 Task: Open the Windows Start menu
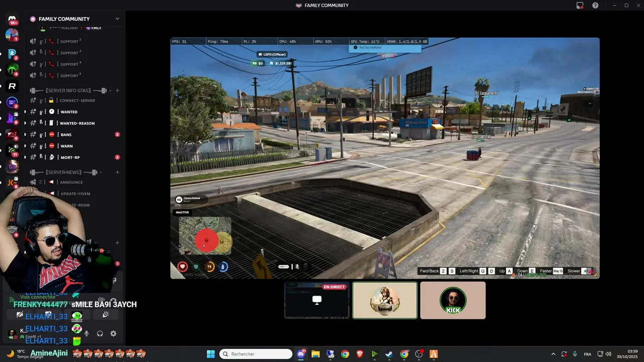pyautogui.click(x=210, y=354)
